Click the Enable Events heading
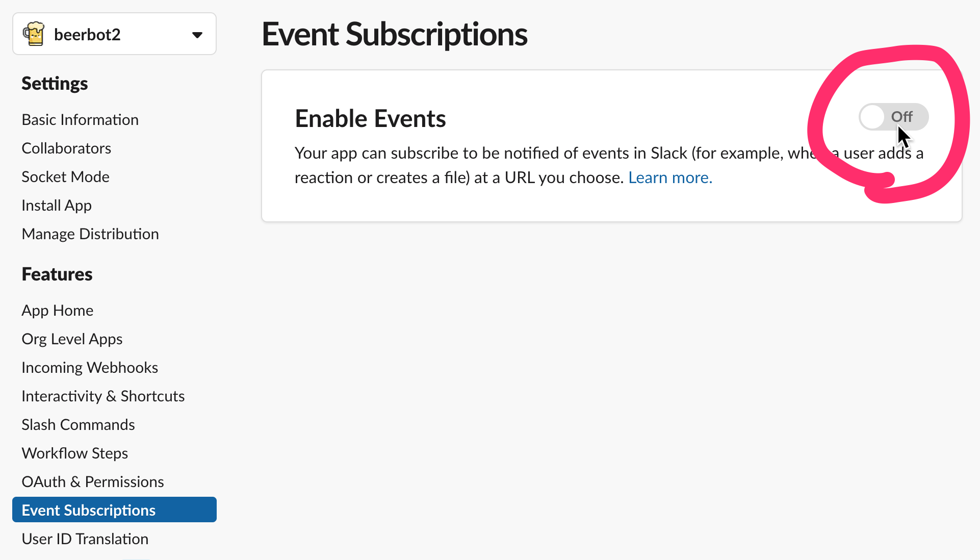This screenshot has height=560, width=980. (370, 118)
